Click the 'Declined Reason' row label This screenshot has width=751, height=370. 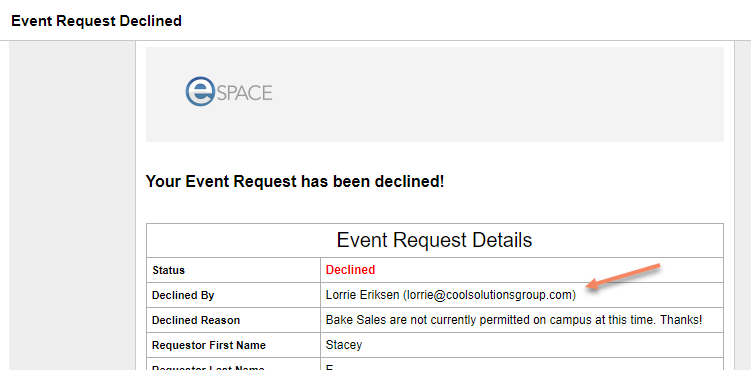[196, 320]
